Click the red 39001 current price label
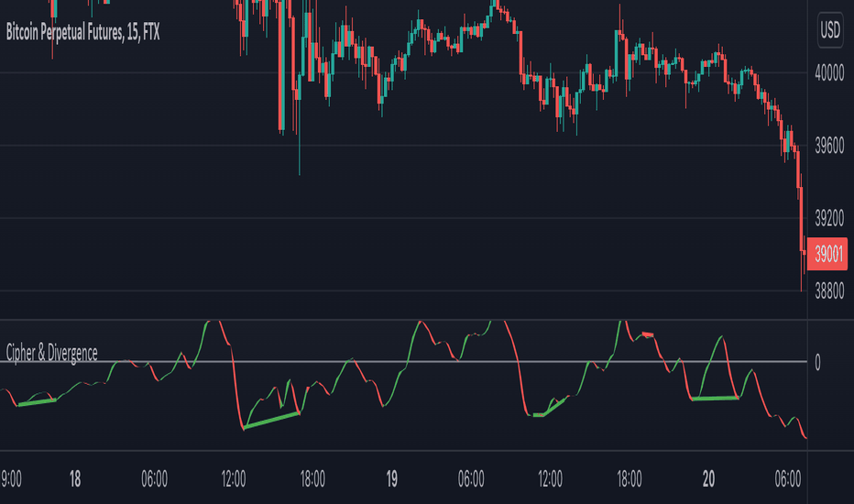 tap(827, 254)
